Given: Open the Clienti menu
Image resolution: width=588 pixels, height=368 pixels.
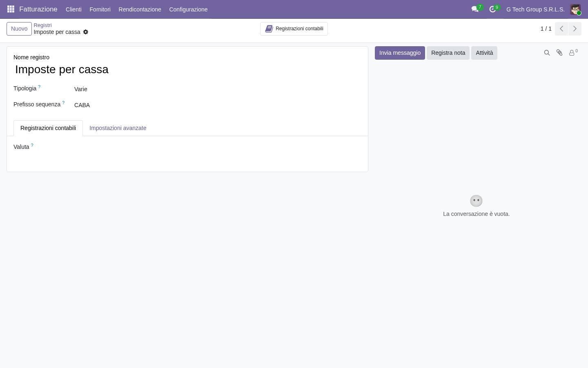Looking at the screenshot, I should [x=73, y=9].
